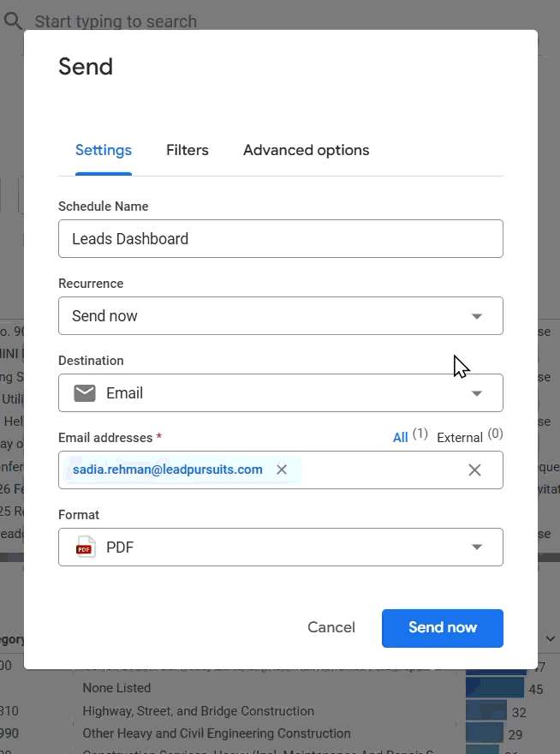560x754 pixels.
Task: Click the bar with value 32
Action: click(486, 710)
